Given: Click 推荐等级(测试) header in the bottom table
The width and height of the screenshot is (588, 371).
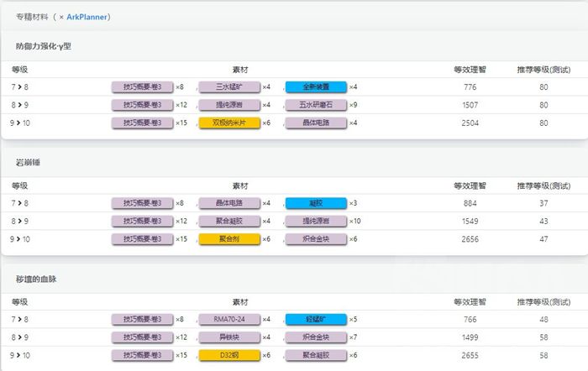Looking at the screenshot, I should 543,301.
